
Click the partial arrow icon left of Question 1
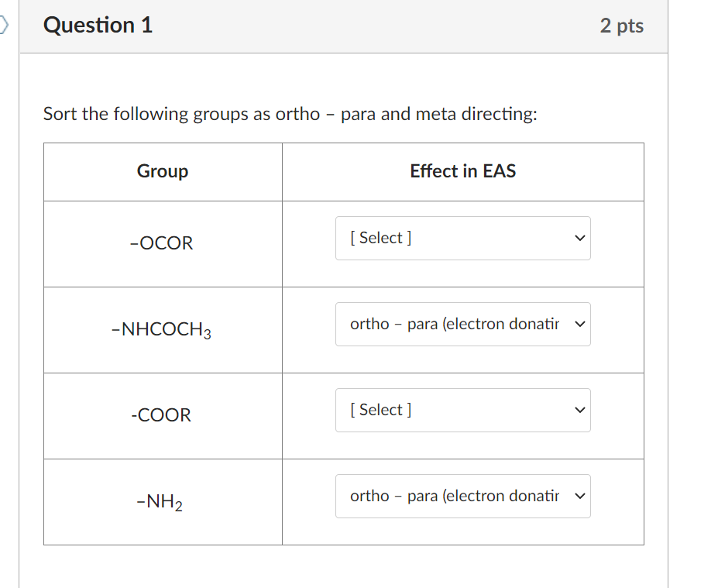tap(5, 26)
